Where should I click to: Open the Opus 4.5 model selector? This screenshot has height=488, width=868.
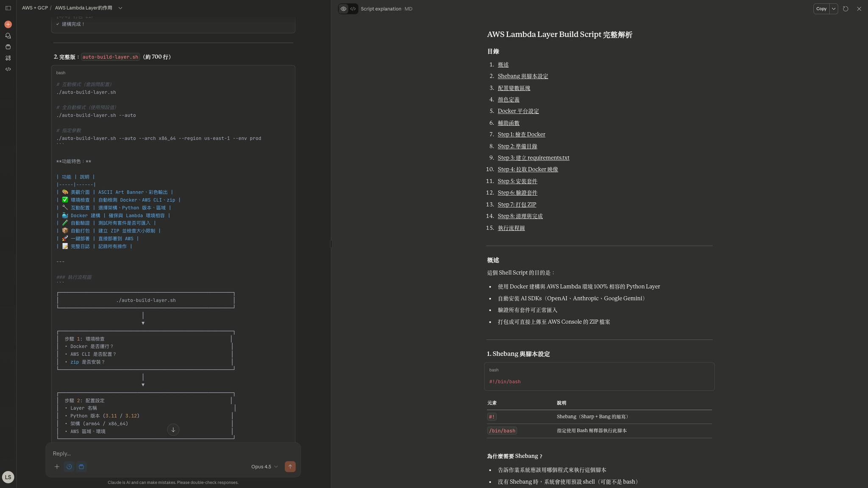[264, 467]
